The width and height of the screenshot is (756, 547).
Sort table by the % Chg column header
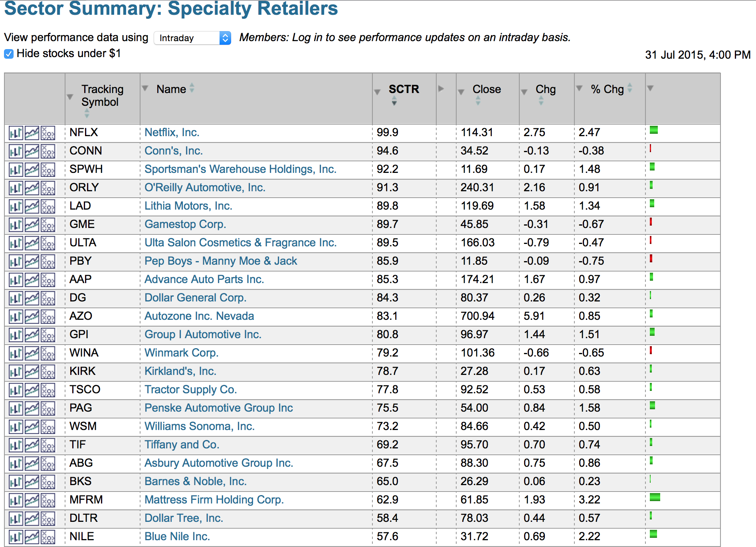pyautogui.click(x=607, y=89)
